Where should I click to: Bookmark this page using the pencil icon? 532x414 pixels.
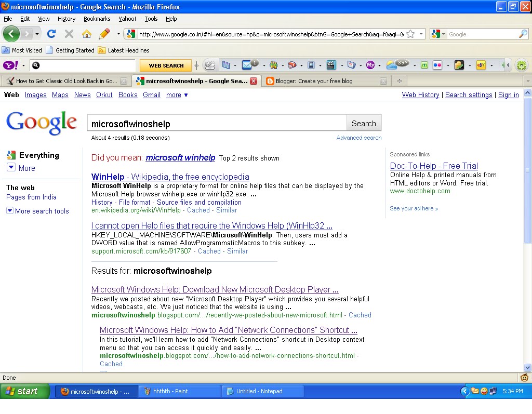pyautogui.click(x=103, y=33)
